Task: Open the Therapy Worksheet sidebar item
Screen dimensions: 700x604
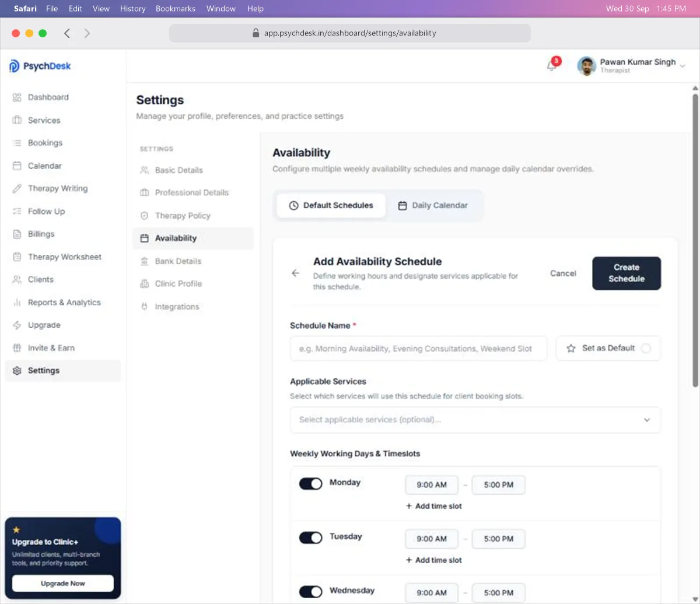Action: [x=63, y=257]
